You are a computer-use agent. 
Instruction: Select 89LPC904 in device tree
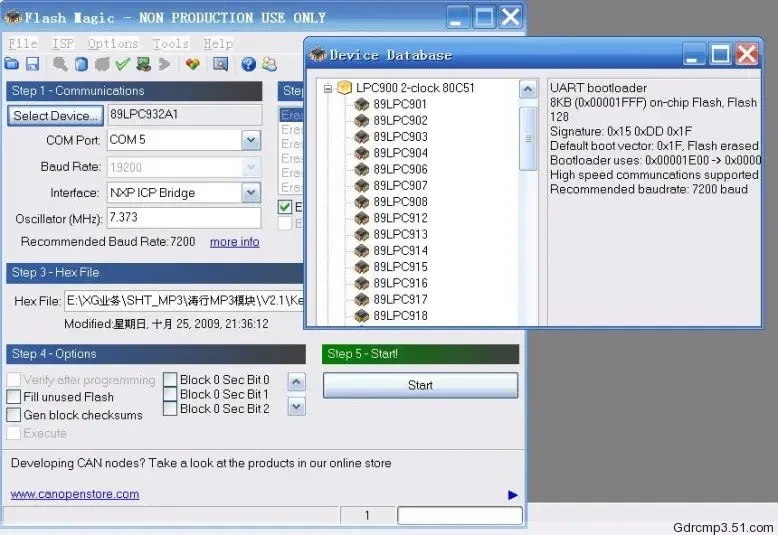(400, 153)
